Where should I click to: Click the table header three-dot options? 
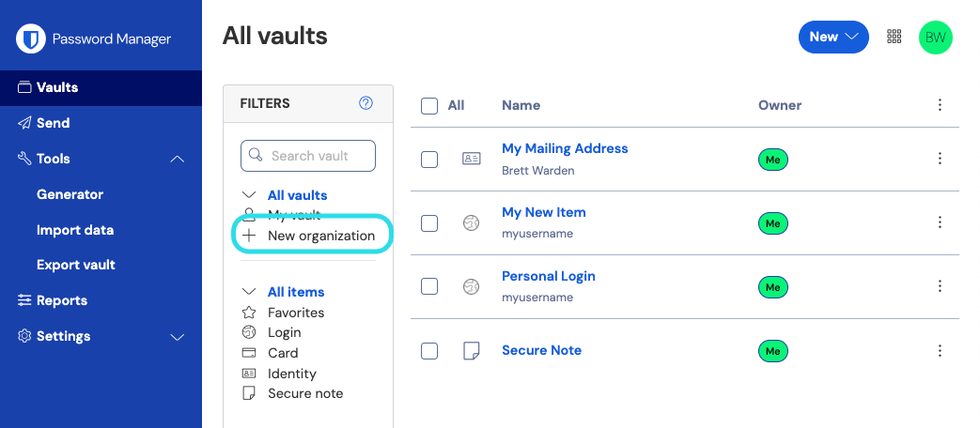coord(940,105)
